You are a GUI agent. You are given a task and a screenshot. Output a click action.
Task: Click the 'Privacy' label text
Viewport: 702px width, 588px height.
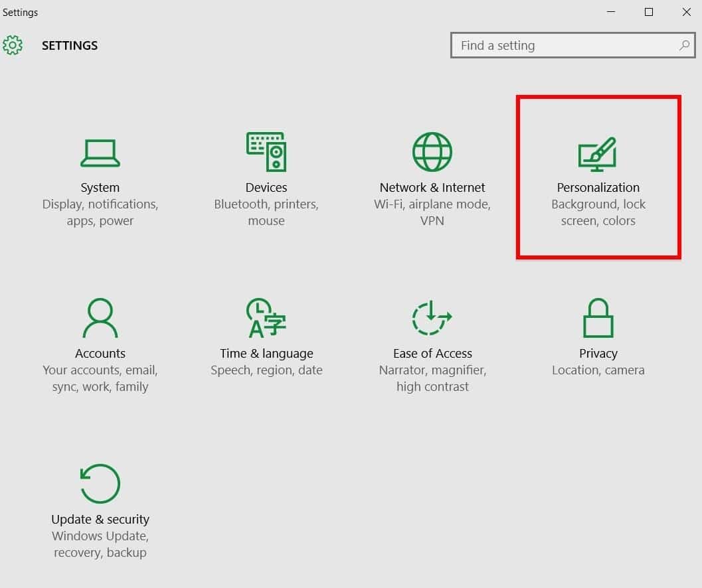point(598,354)
